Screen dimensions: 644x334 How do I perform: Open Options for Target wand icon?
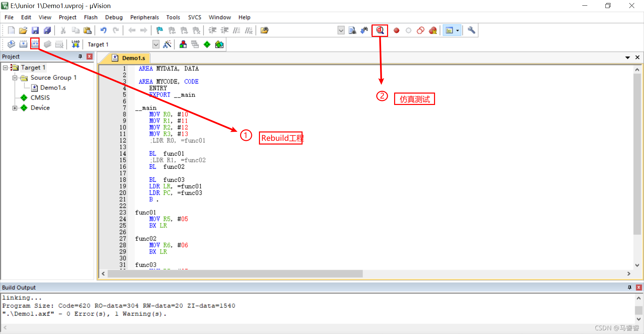click(x=167, y=44)
